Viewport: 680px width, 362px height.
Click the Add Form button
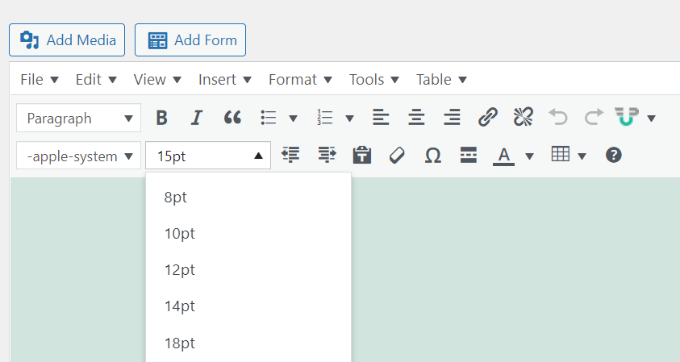point(190,40)
